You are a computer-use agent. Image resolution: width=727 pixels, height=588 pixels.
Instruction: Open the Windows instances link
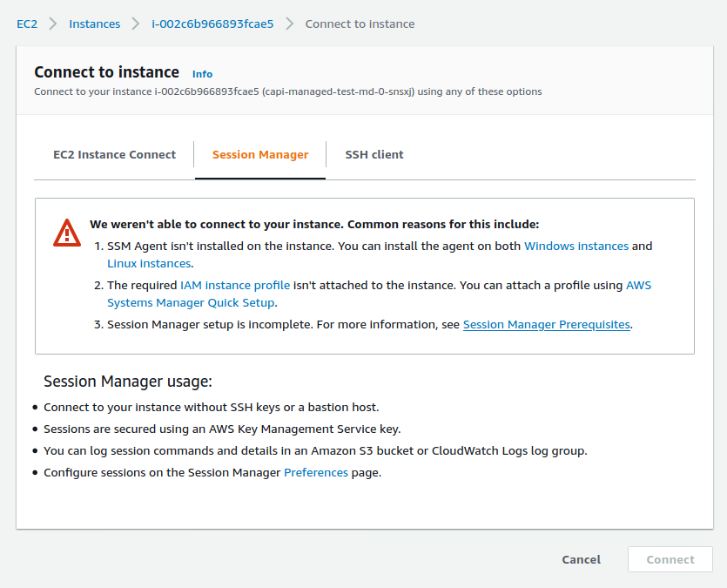point(576,247)
